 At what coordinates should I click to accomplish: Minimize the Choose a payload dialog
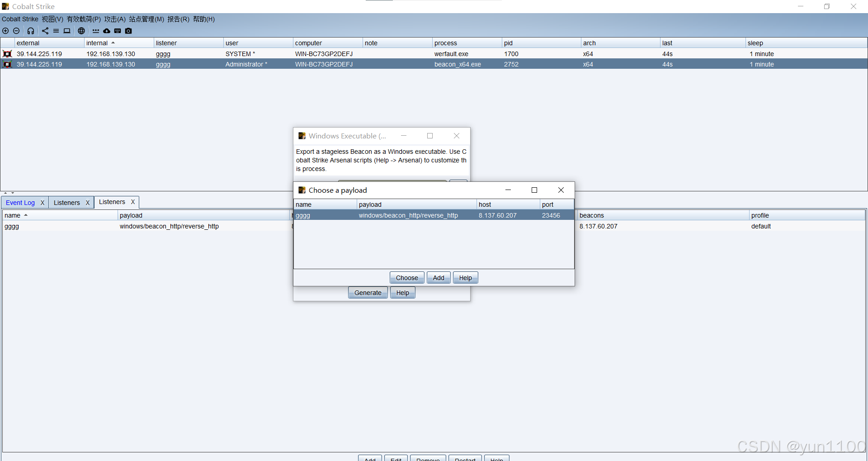(x=508, y=190)
